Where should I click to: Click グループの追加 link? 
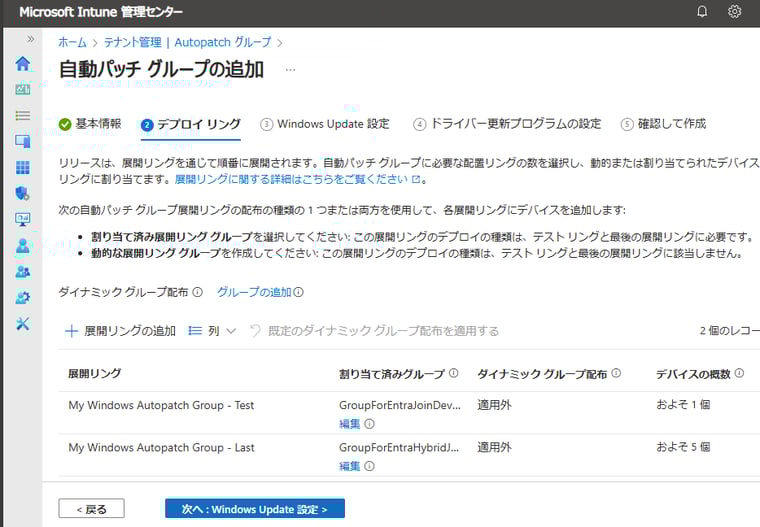[x=254, y=292]
